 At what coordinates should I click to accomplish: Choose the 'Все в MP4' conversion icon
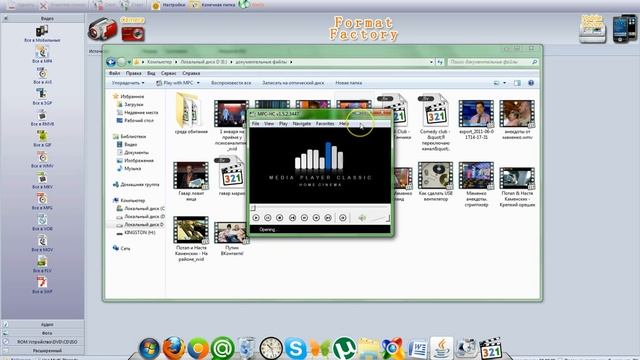(x=42, y=52)
